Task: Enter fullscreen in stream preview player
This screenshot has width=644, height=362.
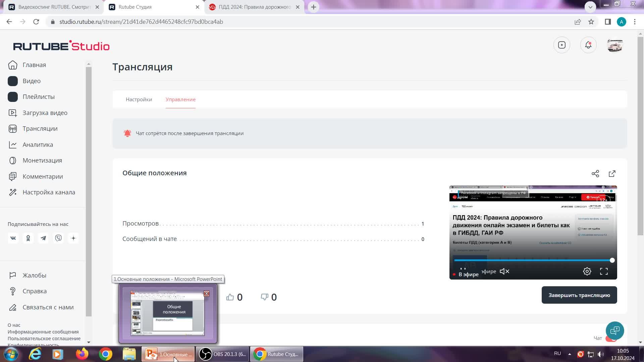Action: pos(604,271)
